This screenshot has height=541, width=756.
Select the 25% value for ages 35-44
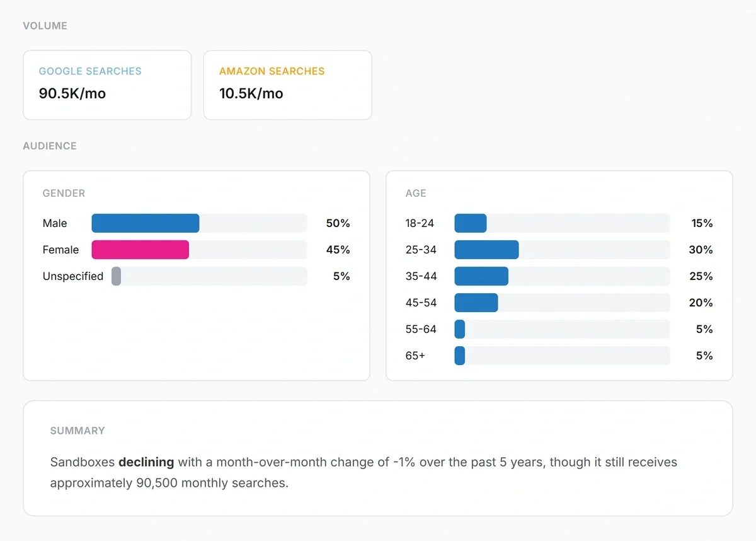click(x=701, y=276)
